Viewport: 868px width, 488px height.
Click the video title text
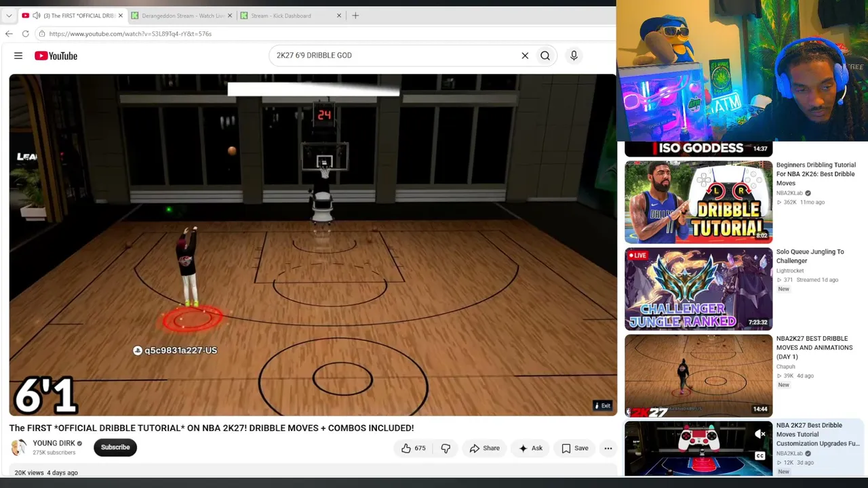pyautogui.click(x=212, y=428)
